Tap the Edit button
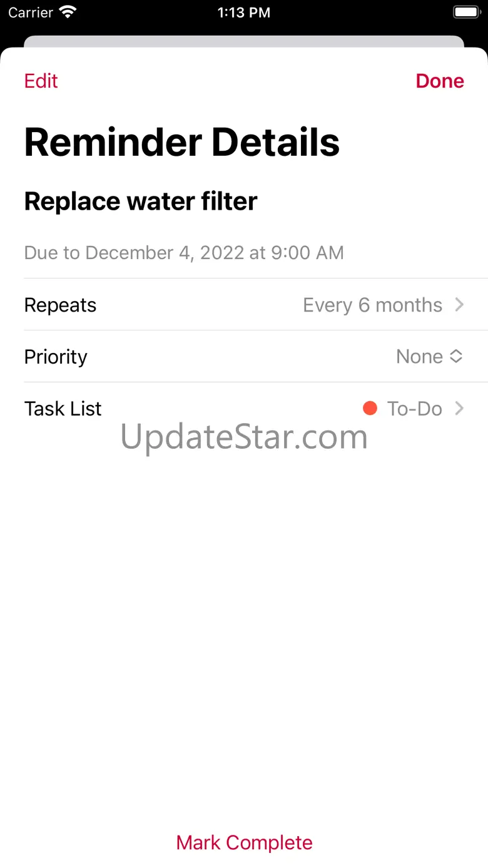Image resolution: width=488 pixels, height=868 pixels. point(41,81)
